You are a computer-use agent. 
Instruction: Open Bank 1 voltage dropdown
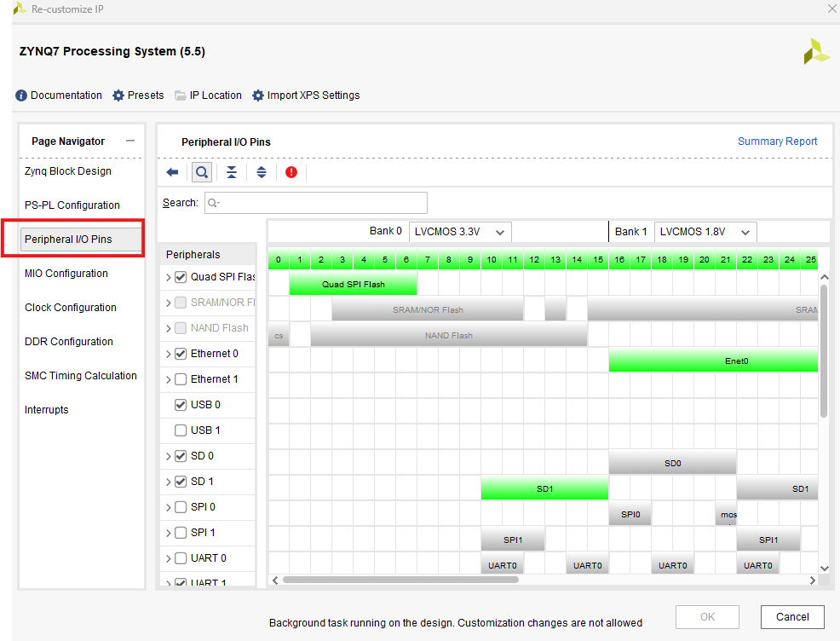click(705, 232)
